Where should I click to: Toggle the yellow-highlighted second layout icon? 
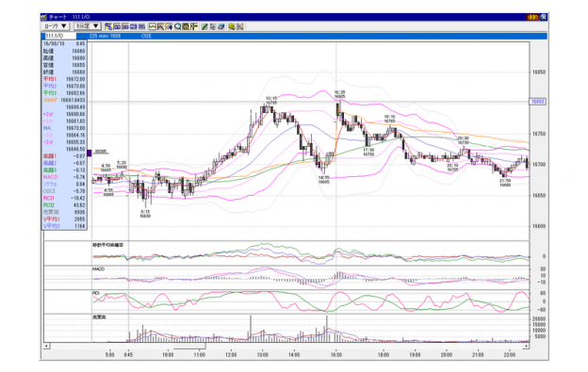click(117, 26)
